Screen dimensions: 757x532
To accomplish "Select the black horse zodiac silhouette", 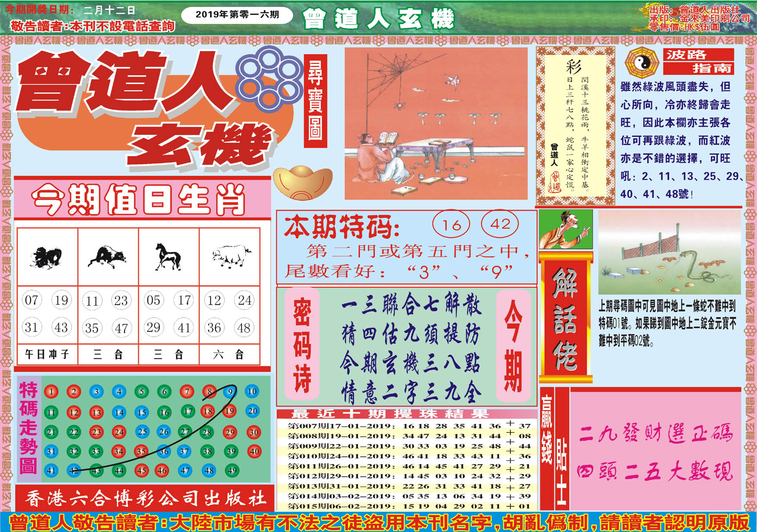I will (168, 257).
